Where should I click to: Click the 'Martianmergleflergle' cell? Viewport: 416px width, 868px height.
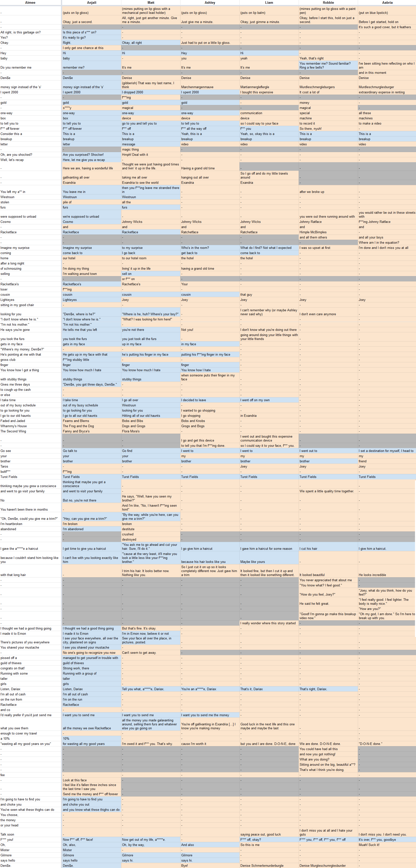click(x=269, y=85)
